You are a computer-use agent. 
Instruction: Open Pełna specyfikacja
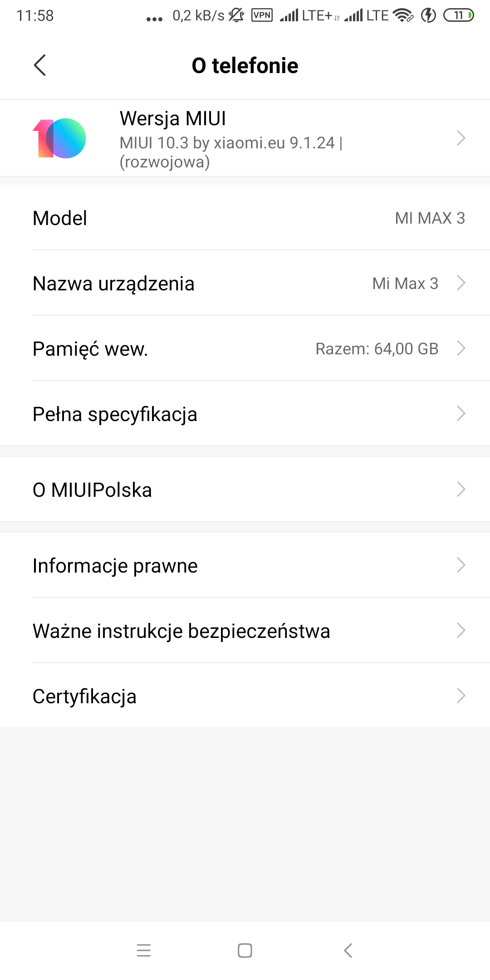coord(245,414)
